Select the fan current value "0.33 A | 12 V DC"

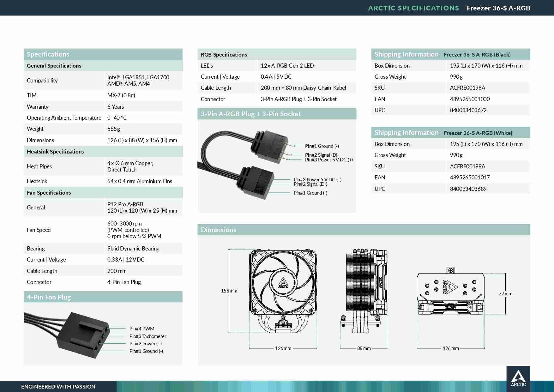[126, 260]
